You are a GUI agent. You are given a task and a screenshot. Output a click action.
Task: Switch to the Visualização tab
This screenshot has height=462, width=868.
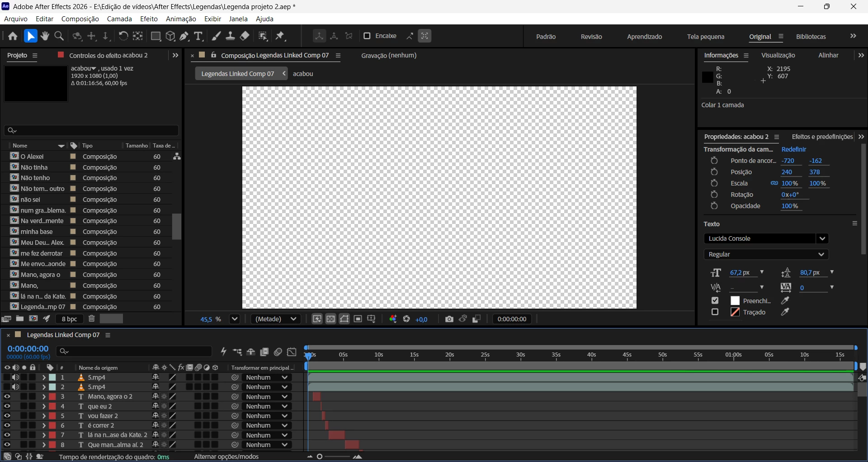click(778, 55)
